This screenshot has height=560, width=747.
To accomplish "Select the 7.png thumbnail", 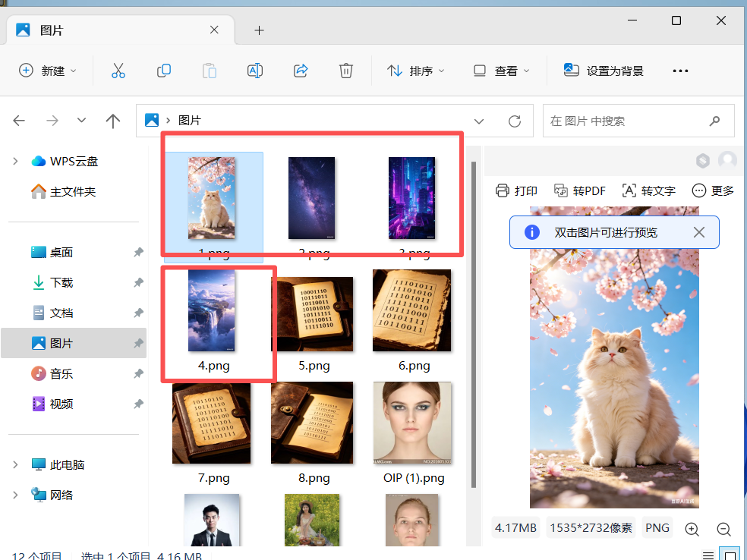I will [x=212, y=423].
